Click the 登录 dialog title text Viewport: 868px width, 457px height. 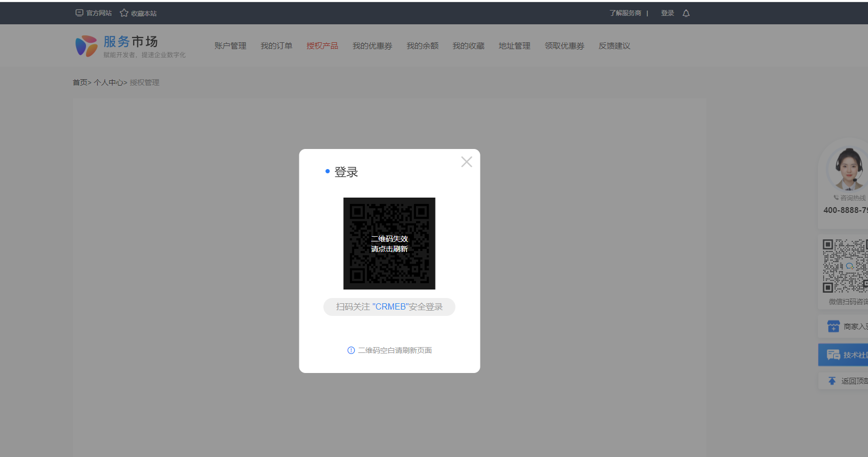click(346, 172)
